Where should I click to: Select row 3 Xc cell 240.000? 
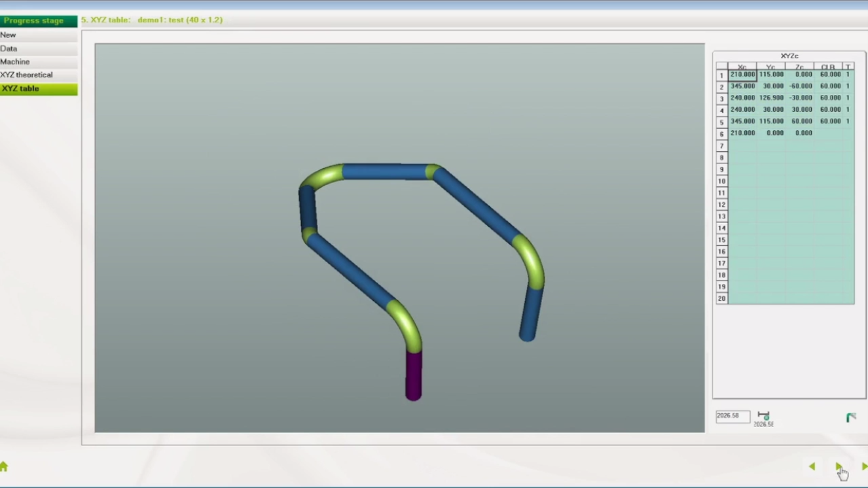coord(742,98)
